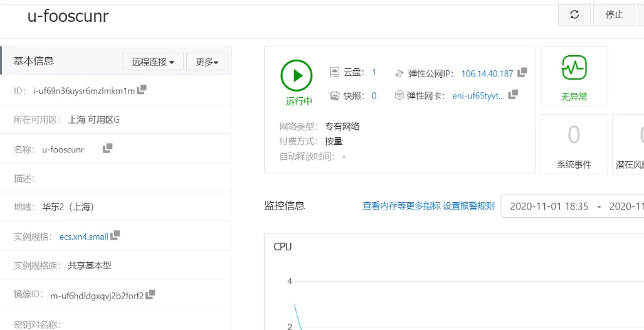Click the start date field 2020-11-01 18:35
Screen dimensions: 644x330
pos(549,206)
